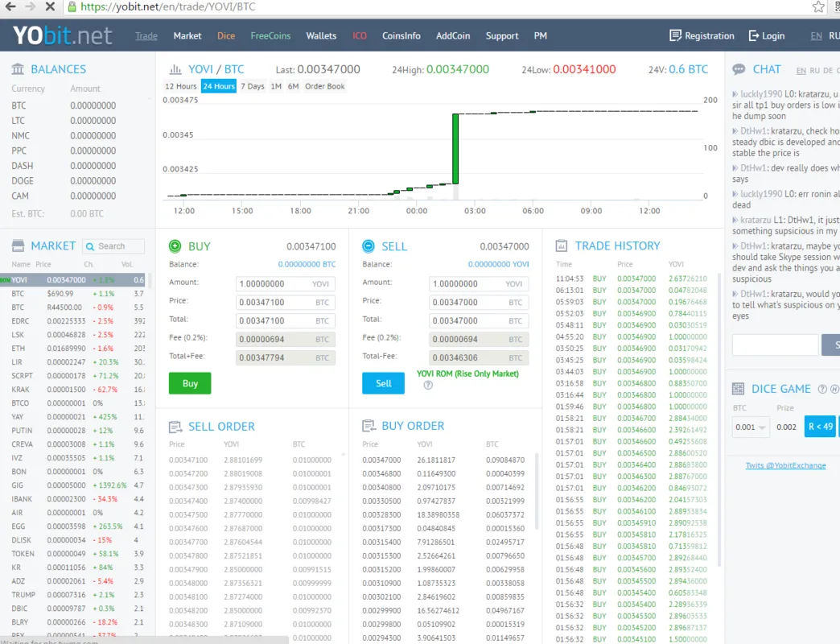
Task: Click the Chat speech bubble icon
Action: pos(739,69)
